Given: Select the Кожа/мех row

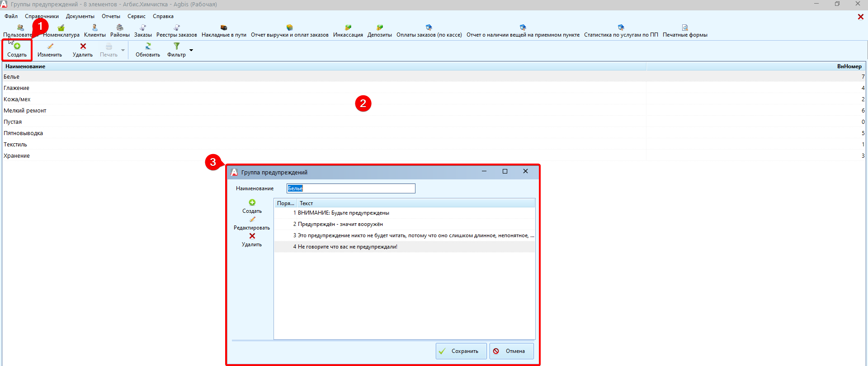Looking at the screenshot, I should (434, 99).
